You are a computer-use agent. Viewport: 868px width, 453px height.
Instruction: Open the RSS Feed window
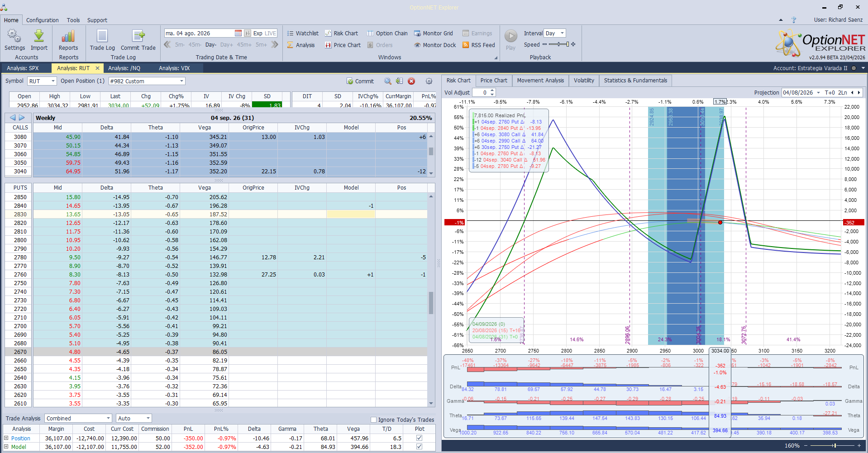click(479, 45)
